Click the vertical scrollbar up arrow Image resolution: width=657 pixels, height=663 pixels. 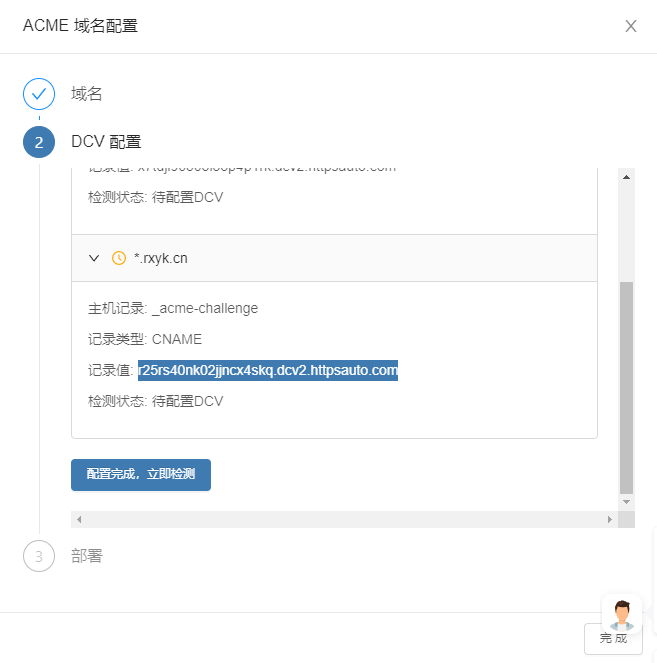click(627, 177)
